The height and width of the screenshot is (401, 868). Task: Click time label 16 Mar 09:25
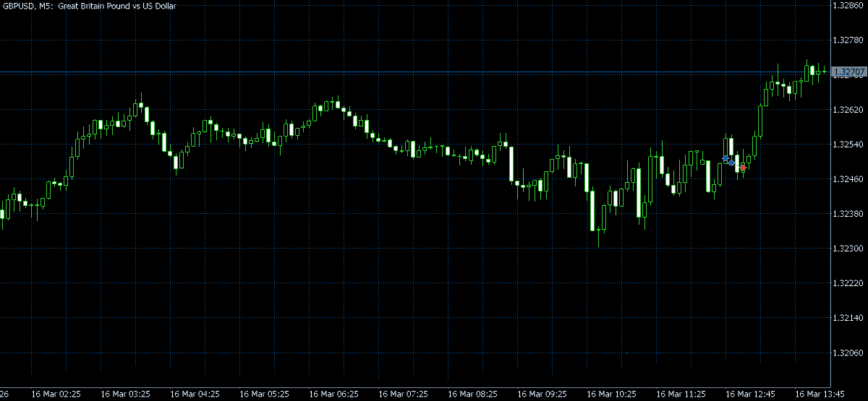pyautogui.click(x=542, y=394)
